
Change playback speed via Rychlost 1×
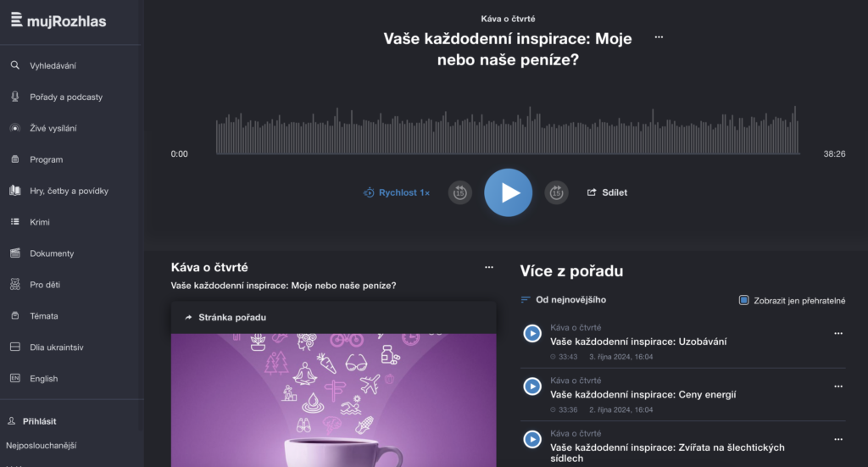point(397,192)
